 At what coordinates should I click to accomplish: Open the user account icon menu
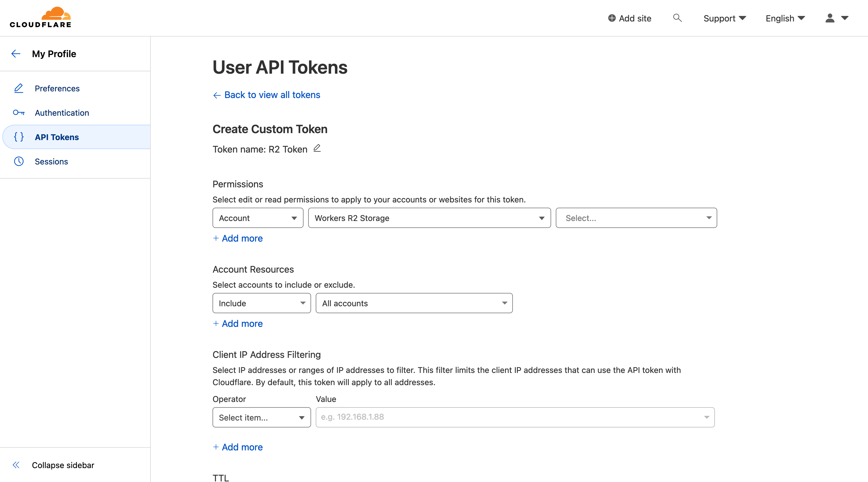[836, 18]
